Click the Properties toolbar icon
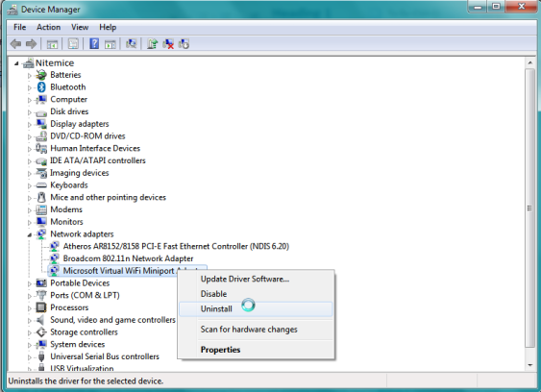 coord(73,44)
